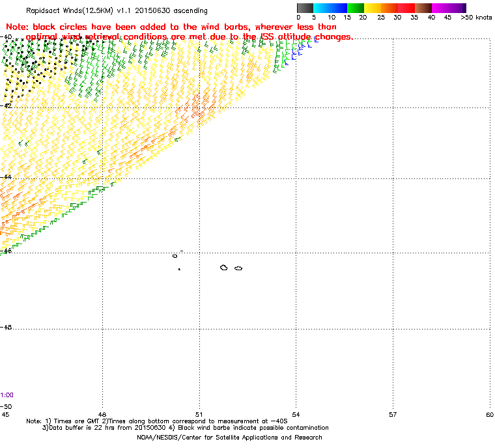Click the small island outline near 50.2E, -46S
Viewport: 495px width, 448px height.
tap(175, 256)
